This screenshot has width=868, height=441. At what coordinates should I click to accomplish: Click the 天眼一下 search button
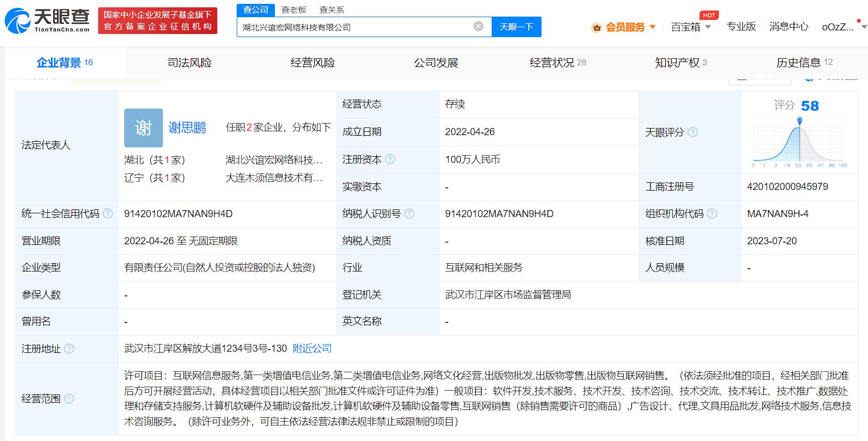(516, 26)
